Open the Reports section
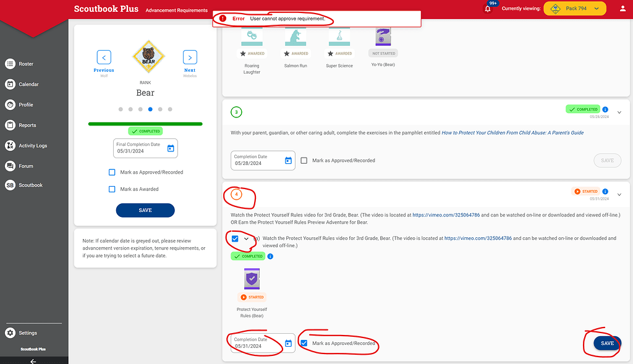633x364 pixels. [25, 125]
